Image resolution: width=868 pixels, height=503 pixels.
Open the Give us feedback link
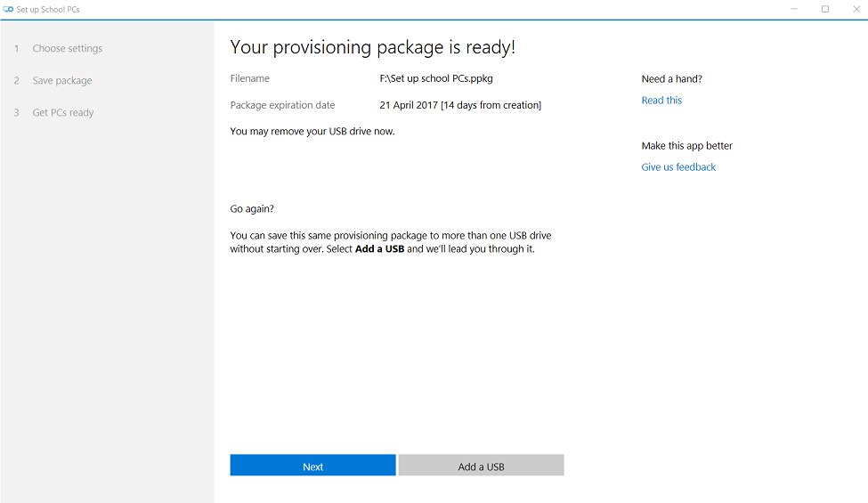(678, 167)
